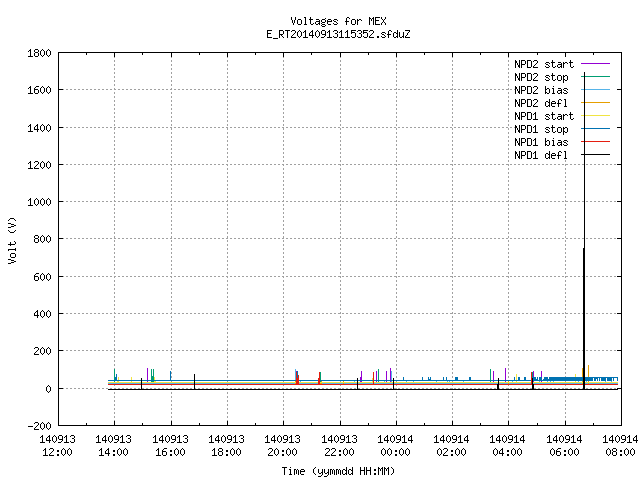The image size is (640, 480).
Task: Click the black spike just before 17:00
Action: coord(194,381)
